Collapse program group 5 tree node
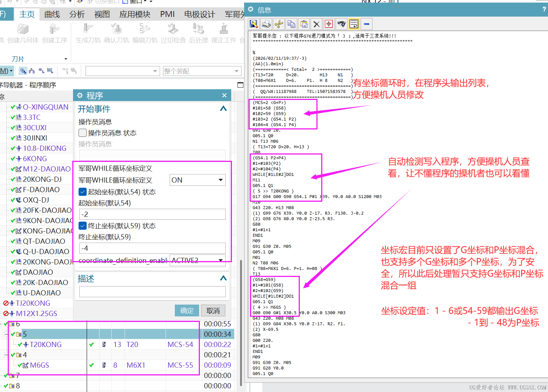The width and height of the screenshot is (548, 392). [x=6, y=334]
